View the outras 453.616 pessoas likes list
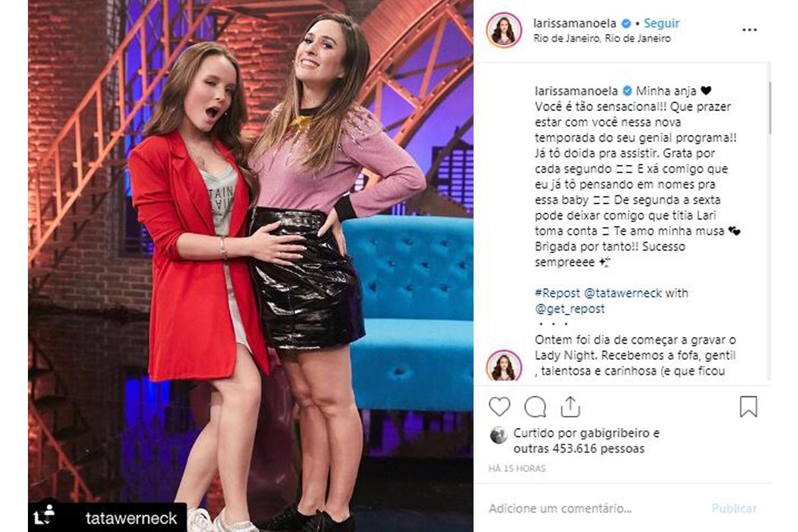The width and height of the screenshot is (798, 532). tap(579, 449)
